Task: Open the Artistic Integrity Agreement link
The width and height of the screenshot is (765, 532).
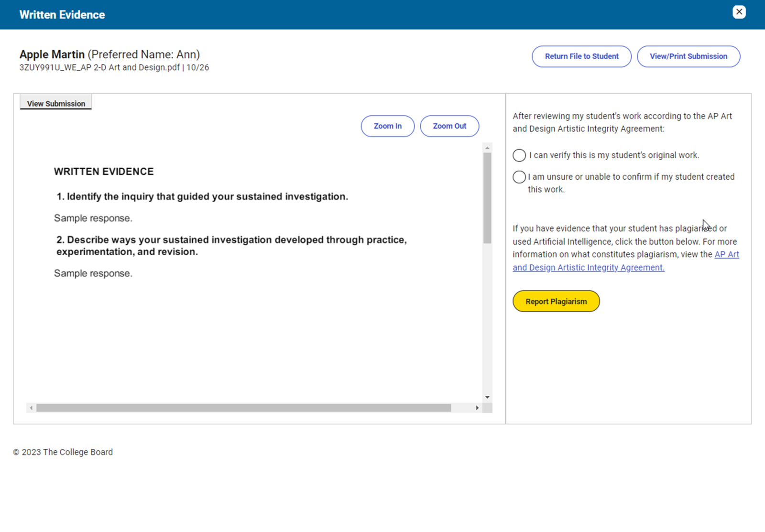Action: (x=588, y=268)
